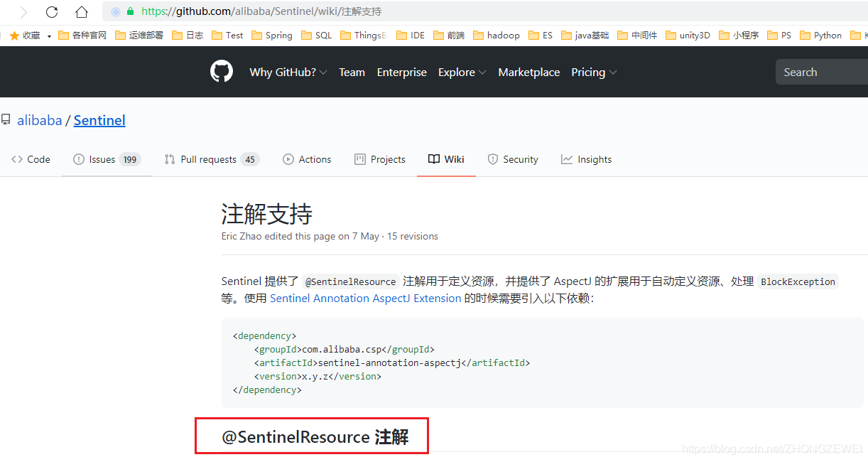
Task: Click the com.alibaba.csp groupId code line
Action: pos(345,349)
